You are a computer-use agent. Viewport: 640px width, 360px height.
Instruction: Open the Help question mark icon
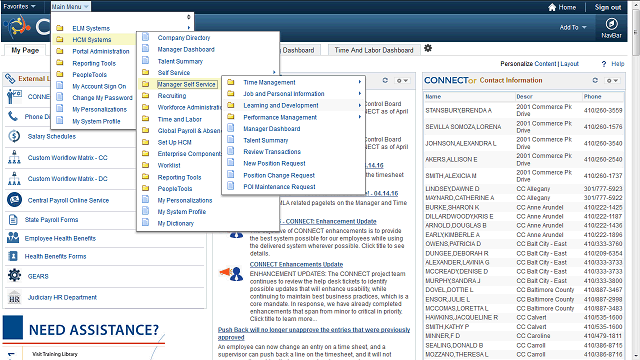pyautogui.click(x=604, y=64)
